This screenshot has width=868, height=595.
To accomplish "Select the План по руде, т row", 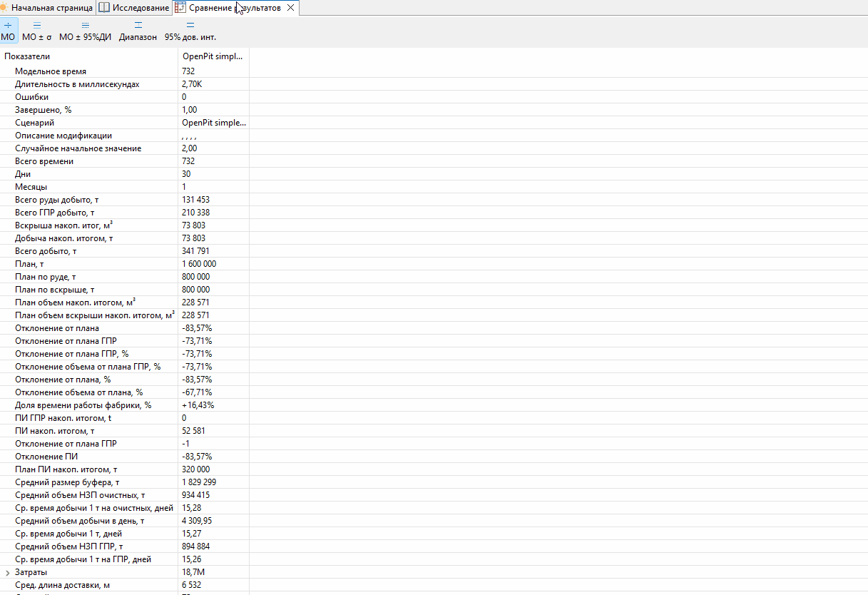I will coord(125,277).
